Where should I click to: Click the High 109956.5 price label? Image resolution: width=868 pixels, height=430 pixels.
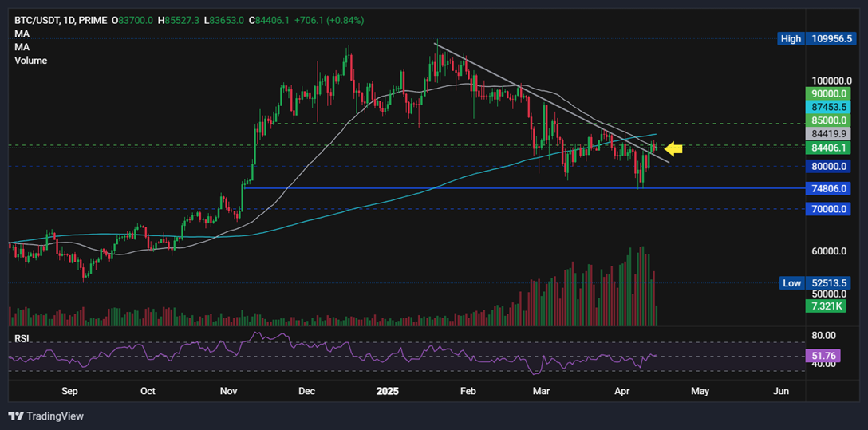coord(816,39)
